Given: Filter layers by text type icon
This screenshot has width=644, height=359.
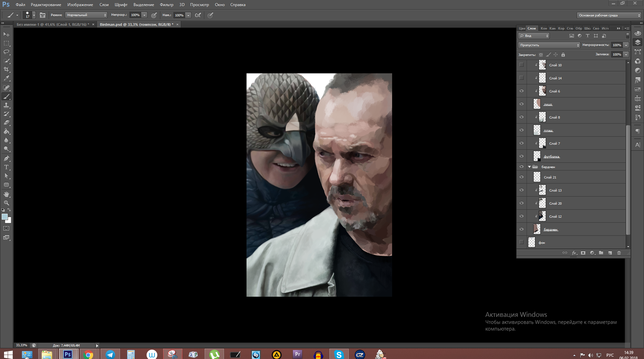Looking at the screenshot, I should (x=588, y=36).
